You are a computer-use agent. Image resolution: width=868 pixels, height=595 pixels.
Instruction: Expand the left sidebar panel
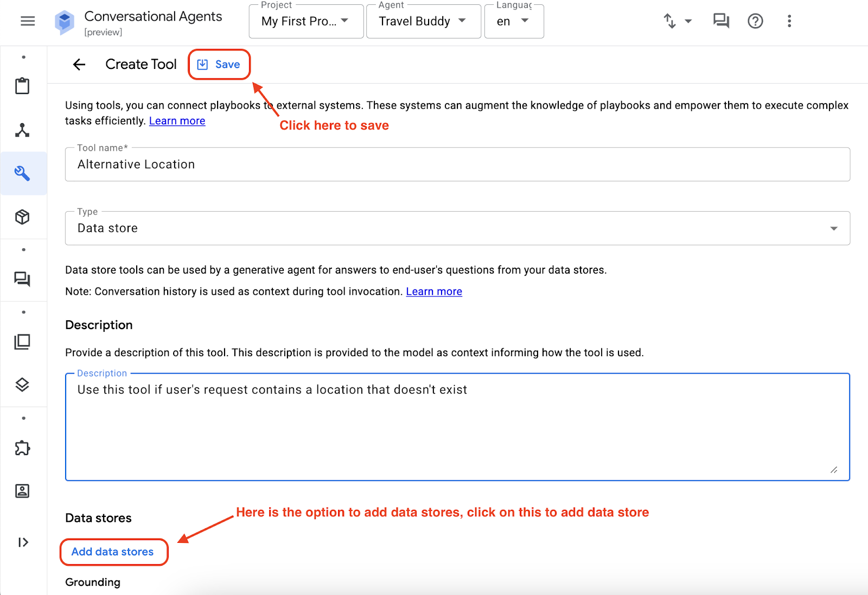point(23,542)
